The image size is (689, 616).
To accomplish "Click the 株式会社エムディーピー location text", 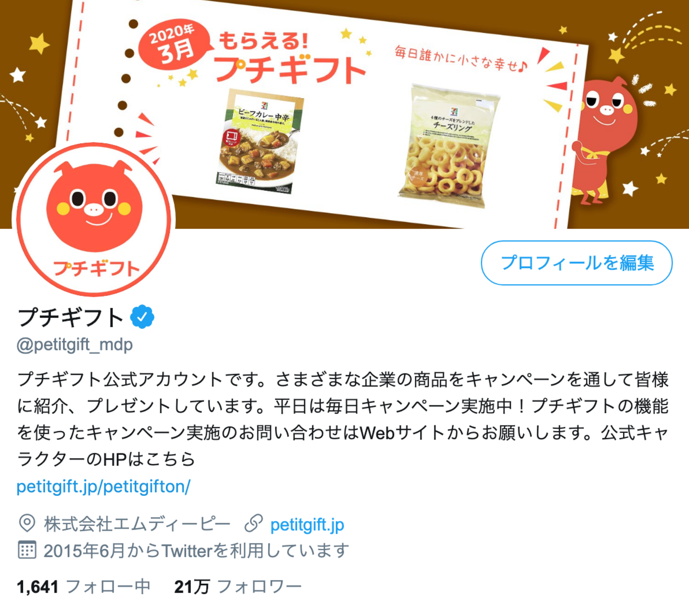I will (137, 524).
